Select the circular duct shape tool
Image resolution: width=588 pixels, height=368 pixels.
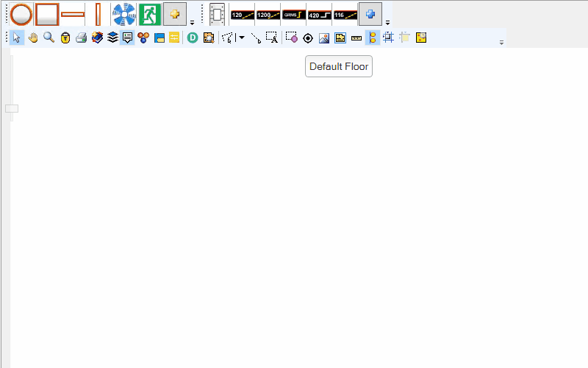[x=21, y=14]
